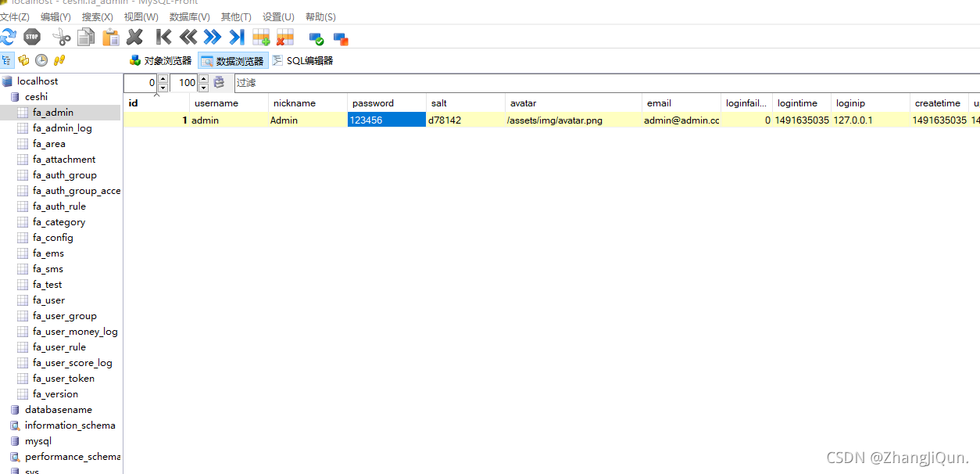Viewport: 980px width, 474px height.
Task: Click the STOP execution icon
Action: [x=31, y=37]
